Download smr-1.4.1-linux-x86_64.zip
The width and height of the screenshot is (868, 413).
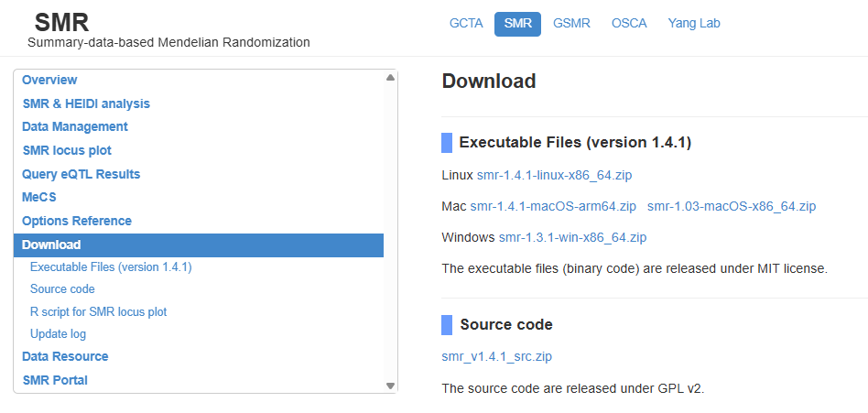(554, 175)
